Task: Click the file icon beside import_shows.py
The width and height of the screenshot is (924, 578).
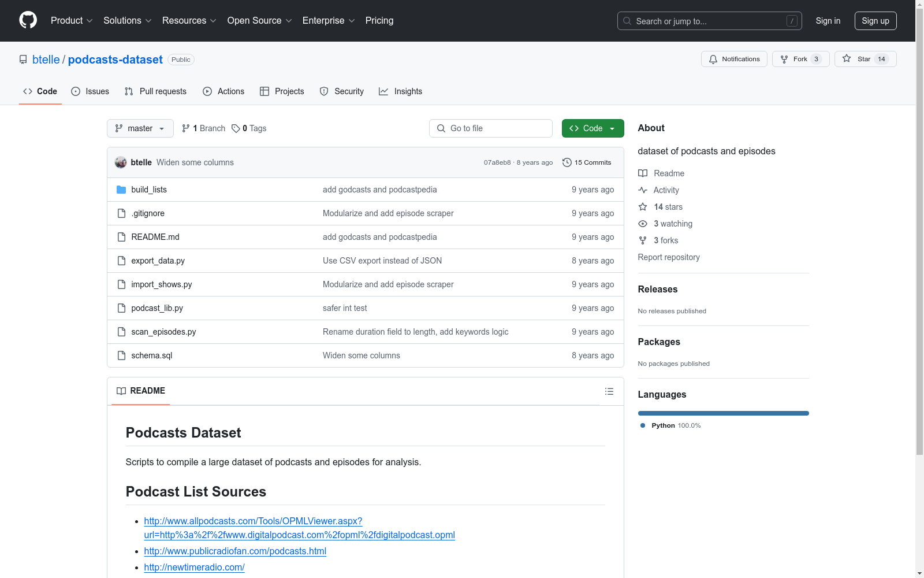Action: 121,284
